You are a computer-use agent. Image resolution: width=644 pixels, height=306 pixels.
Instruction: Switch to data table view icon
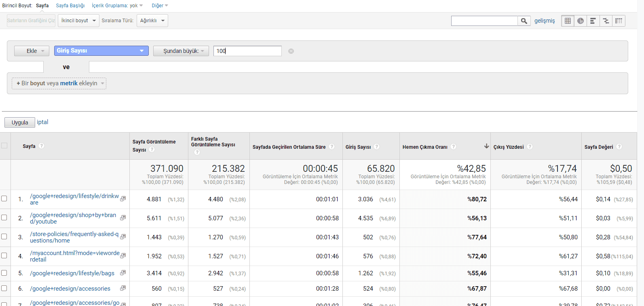point(568,21)
